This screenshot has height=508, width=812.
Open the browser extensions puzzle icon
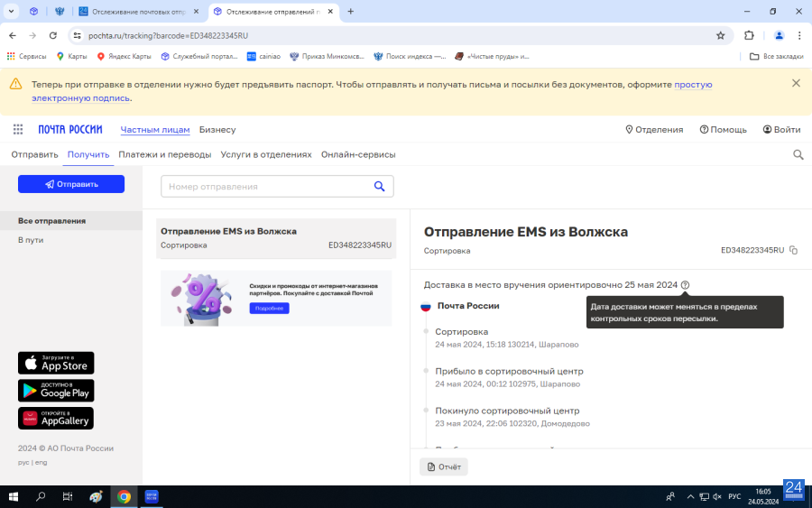(749, 35)
